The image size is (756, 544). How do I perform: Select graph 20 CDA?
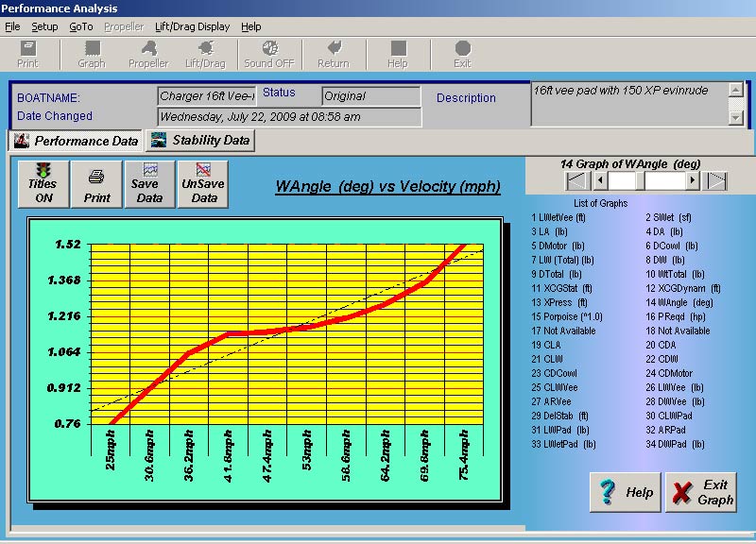661,345
